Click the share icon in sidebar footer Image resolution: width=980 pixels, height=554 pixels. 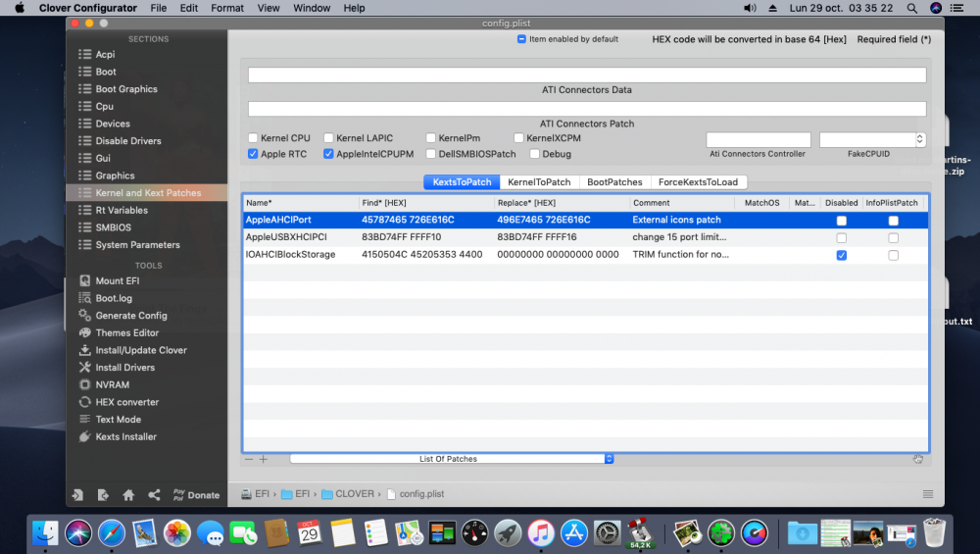coord(154,495)
